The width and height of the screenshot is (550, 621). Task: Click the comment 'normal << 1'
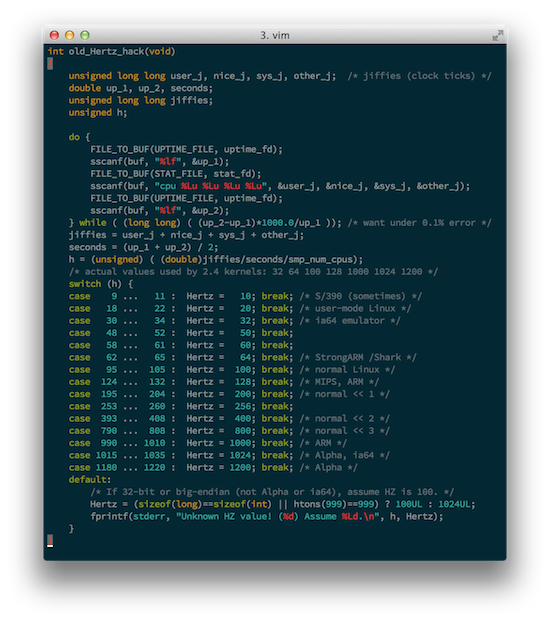tap(344, 394)
